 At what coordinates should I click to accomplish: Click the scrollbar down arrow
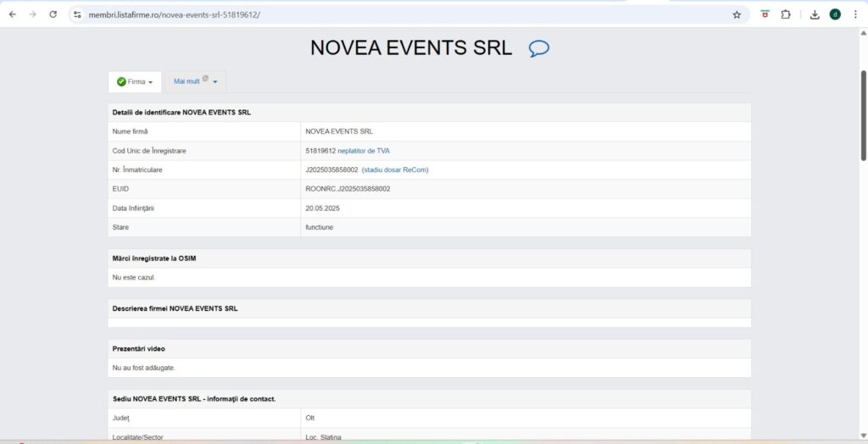tap(863, 436)
